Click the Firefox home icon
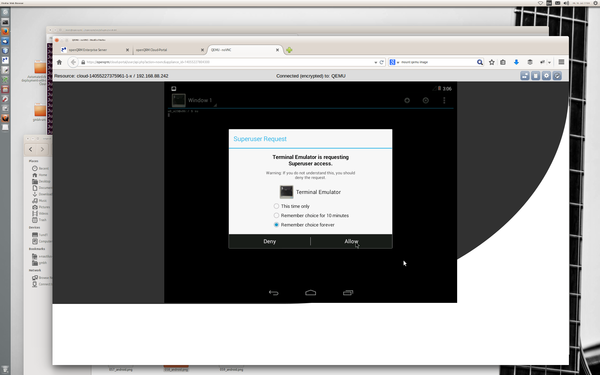This screenshot has width=600, height=375. point(59,62)
